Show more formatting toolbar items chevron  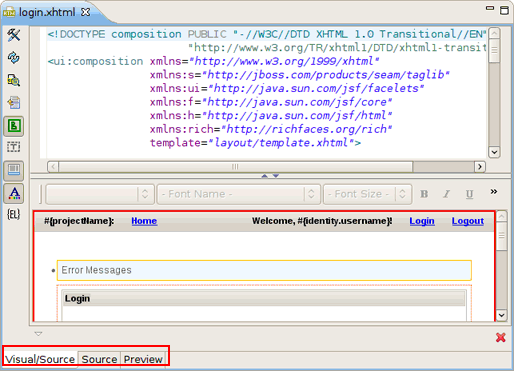(x=494, y=192)
